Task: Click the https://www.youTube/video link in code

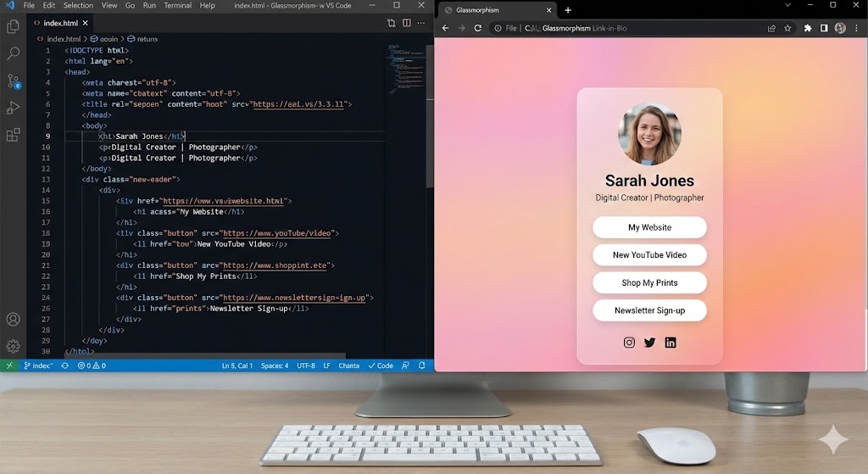Action: coord(277,233)
